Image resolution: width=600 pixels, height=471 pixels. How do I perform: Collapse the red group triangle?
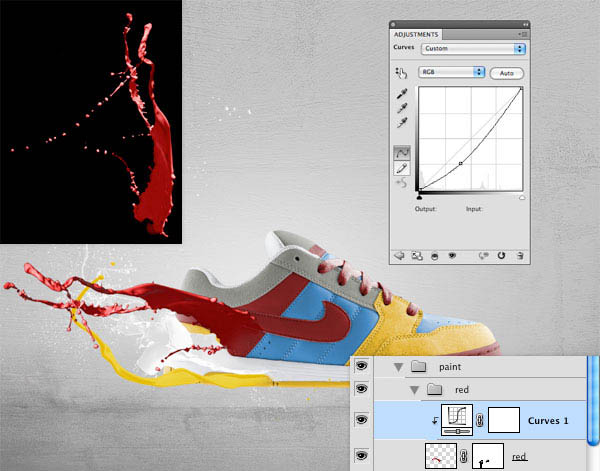tap(414, 390)
